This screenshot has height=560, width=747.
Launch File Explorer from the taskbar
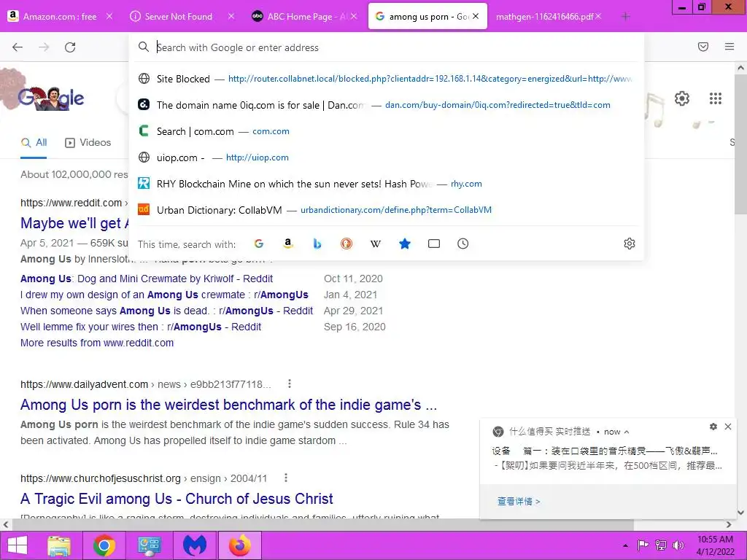point(59,545)
